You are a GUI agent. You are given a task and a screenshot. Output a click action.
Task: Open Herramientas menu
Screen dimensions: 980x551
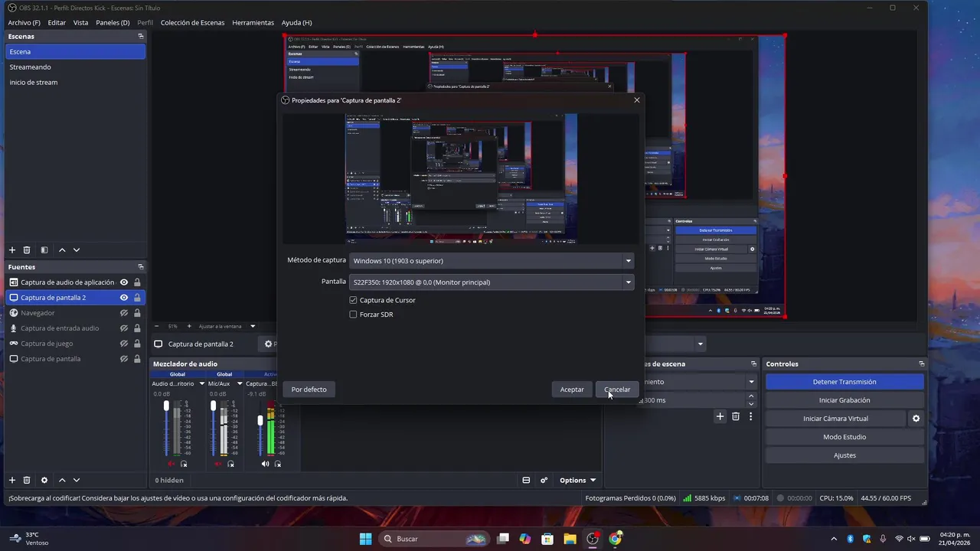253,22
